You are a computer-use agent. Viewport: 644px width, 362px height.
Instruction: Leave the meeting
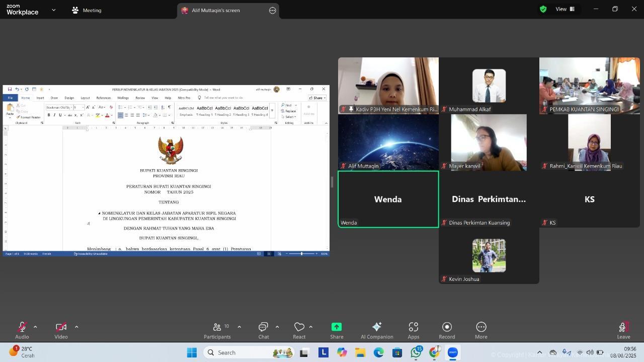pos(623,330)
